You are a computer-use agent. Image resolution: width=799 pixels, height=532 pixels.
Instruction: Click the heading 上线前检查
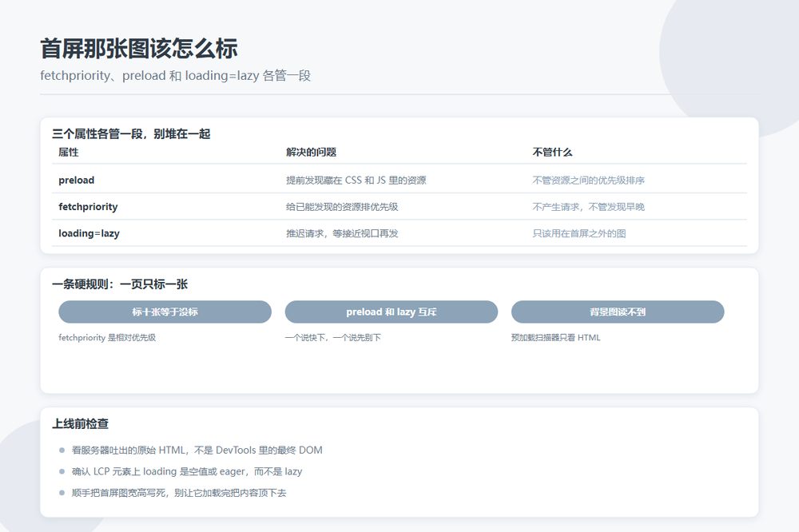tap(80, 423)
